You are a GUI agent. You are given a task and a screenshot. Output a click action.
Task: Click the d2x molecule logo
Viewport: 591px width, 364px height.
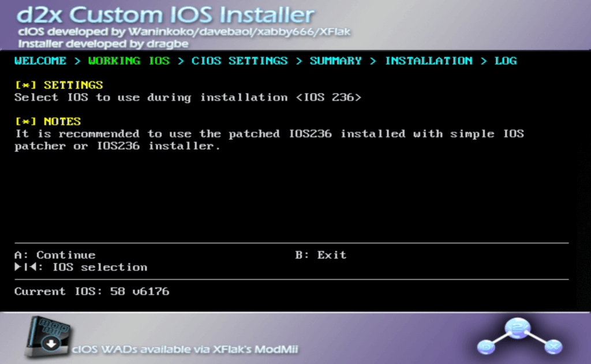(x=519, y=336)
